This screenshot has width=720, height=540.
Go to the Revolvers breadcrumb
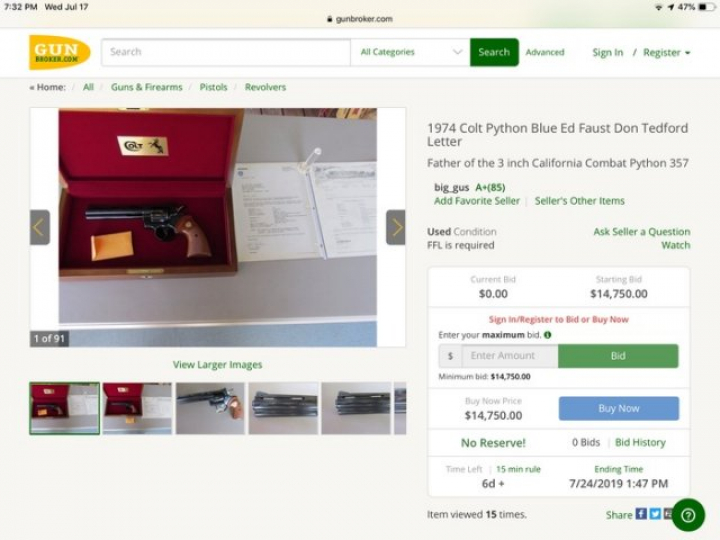[x=265, y=88]
